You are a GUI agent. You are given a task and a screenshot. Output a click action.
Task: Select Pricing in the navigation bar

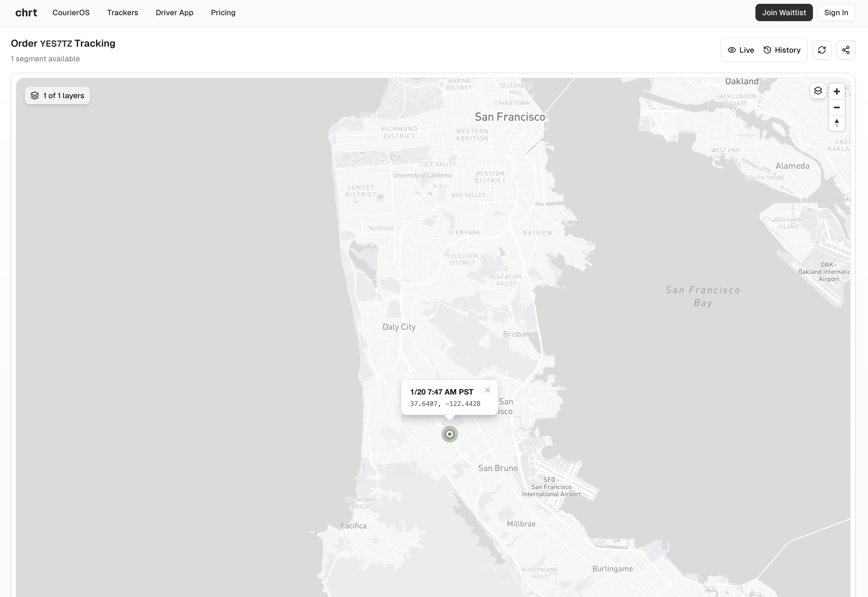pyautogui.click(x=223, y=12)
